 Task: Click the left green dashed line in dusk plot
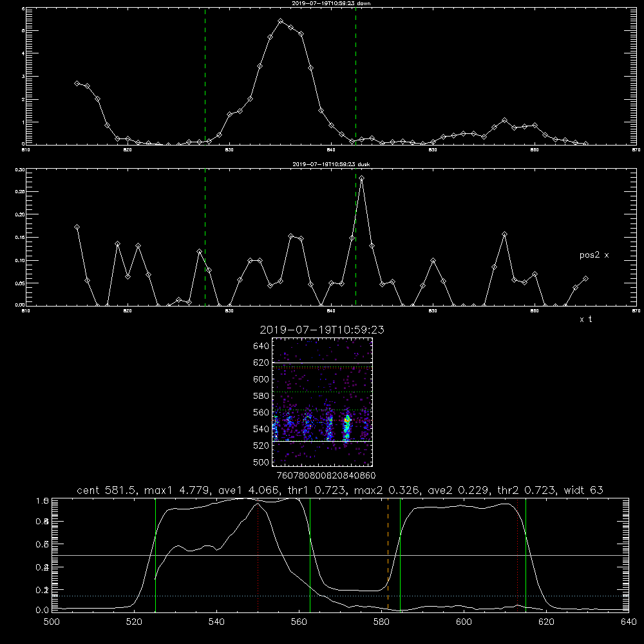205,237
